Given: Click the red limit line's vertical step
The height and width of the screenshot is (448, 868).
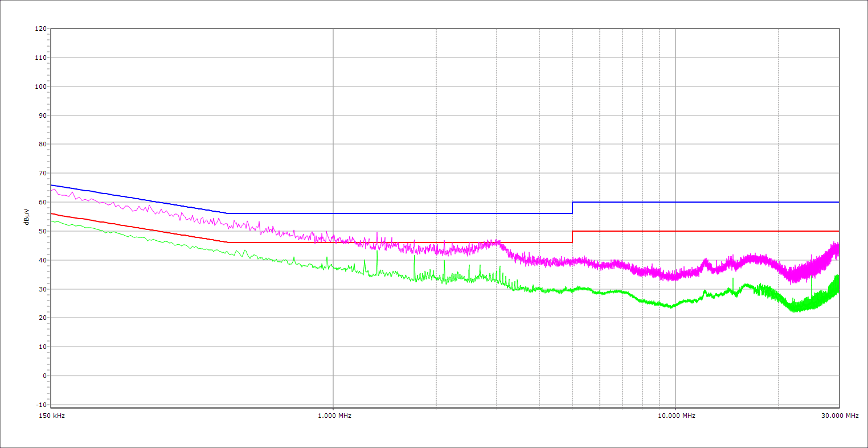Looking at the screenshot, I should [x=572, y=237].
